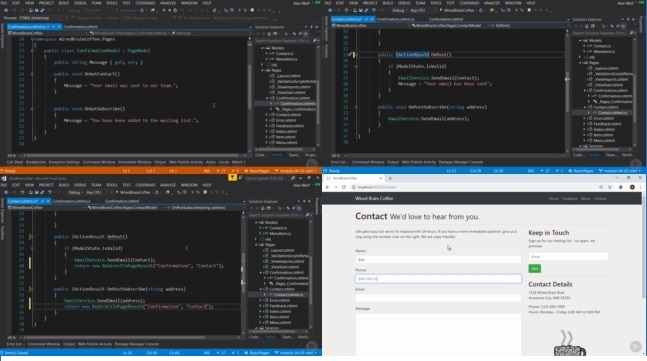Click the browser refresh icon in Item(s) Saved window toolbar
This screenshot has width=647, height=361.
[x=158, y=192]
